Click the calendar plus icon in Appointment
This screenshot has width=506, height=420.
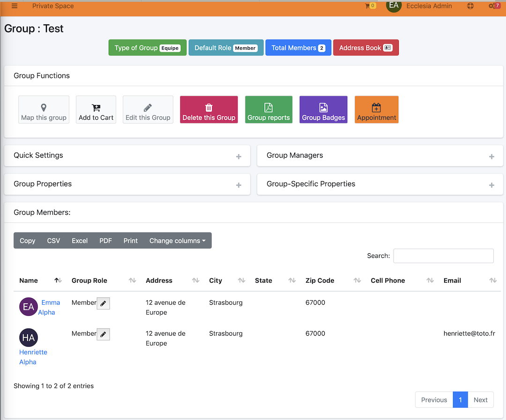376,107
